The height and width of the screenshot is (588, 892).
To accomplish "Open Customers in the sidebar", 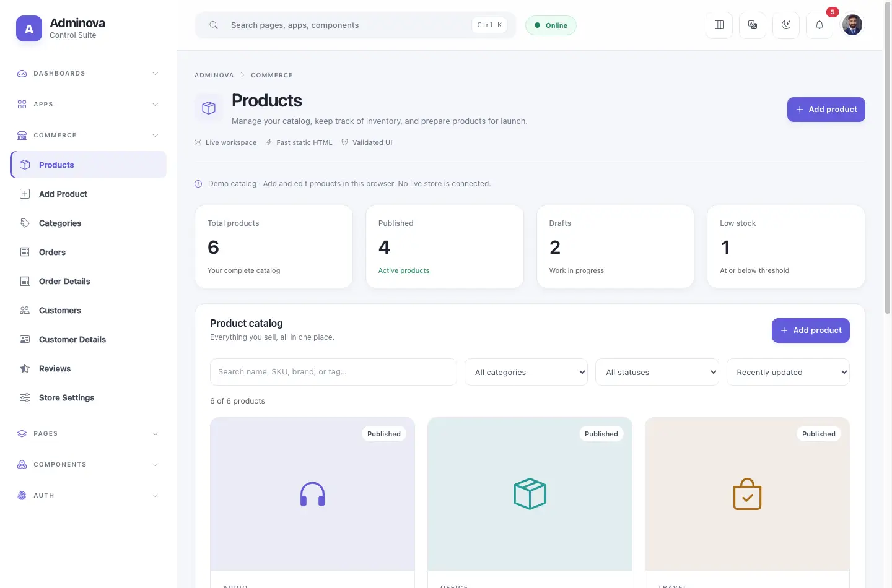I will coord(89,310).
